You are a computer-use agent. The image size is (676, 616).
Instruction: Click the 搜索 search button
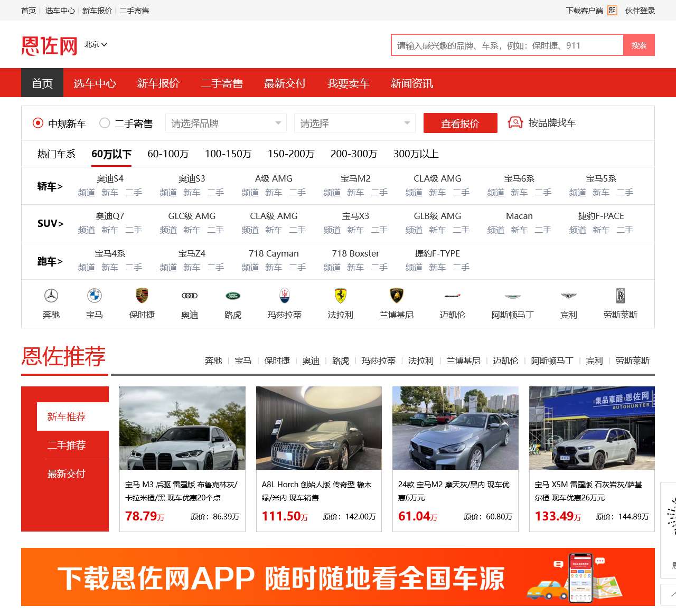[x=639, y=45]
